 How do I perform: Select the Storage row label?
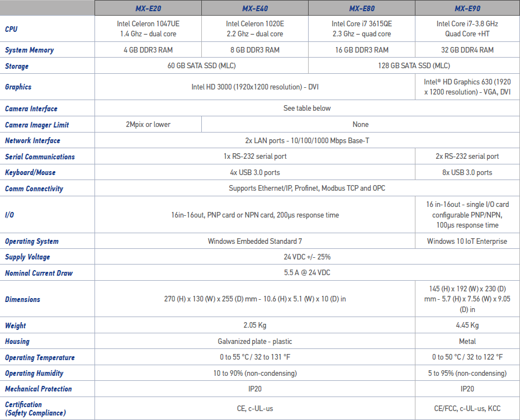17,66
